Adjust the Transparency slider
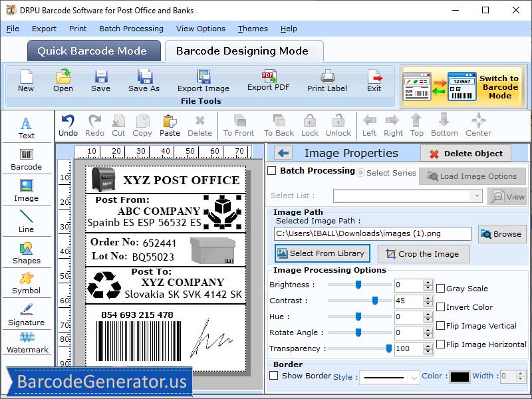532x399 pixels. click(x=388, y=348)
